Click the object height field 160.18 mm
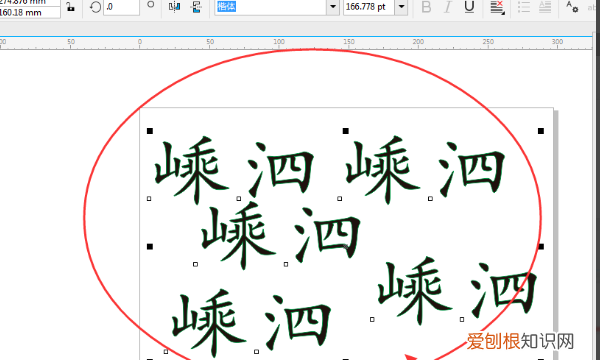The image size is (600, 360). 30,13
